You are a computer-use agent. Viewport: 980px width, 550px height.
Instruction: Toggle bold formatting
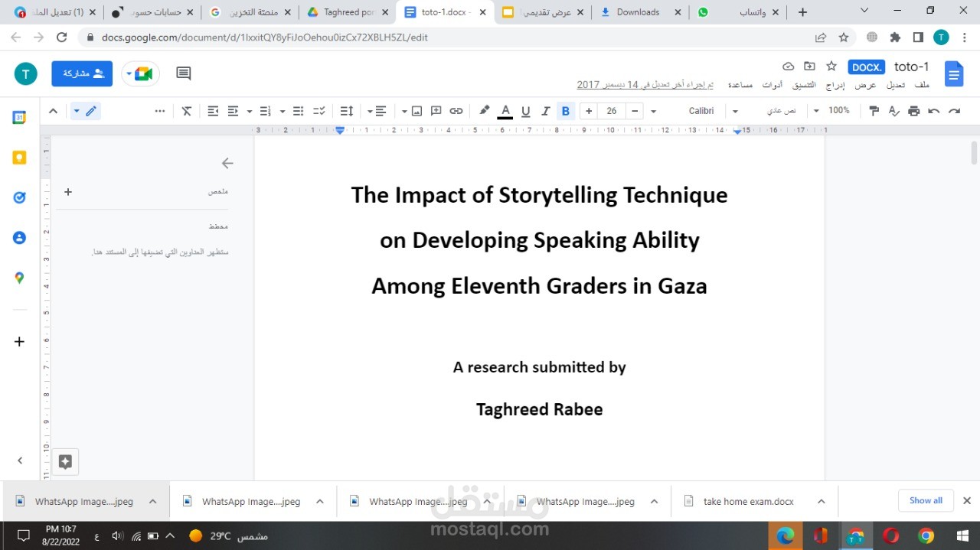coord(566,111)
